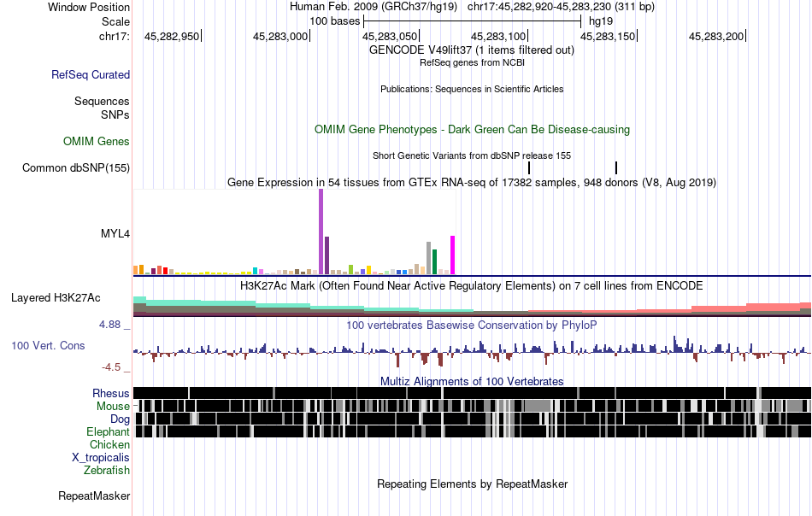Click the 45,283,200 ruler position

coord(716,36)
